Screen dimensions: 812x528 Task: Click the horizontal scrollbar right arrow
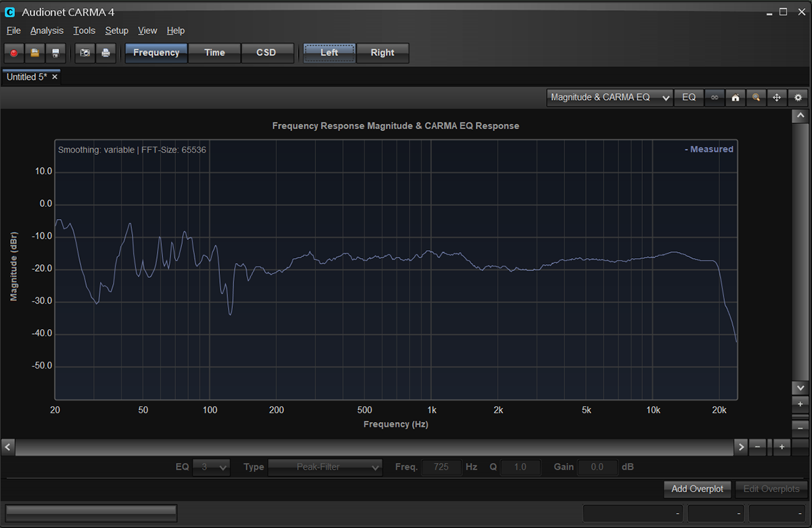click(x=741, y=447)
